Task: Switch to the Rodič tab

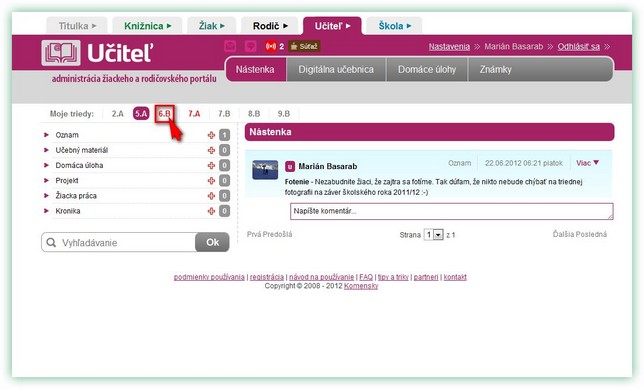Action: click(x=269, y=25)
